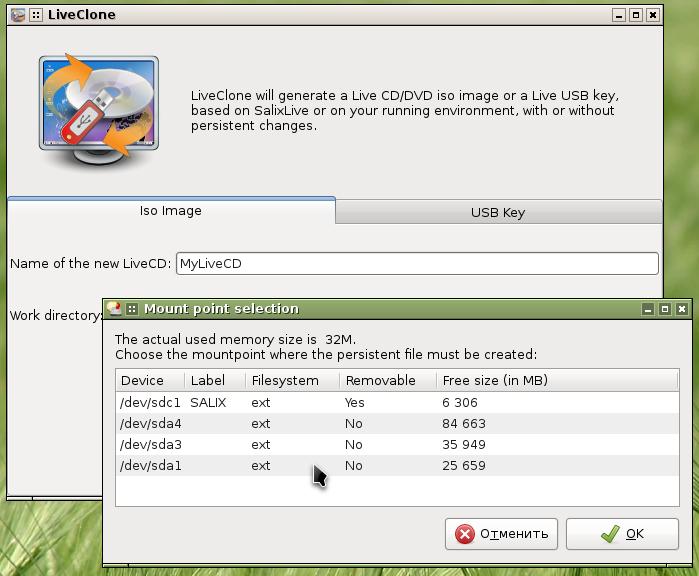Sort table by Device column header

[x=150, y=380]
